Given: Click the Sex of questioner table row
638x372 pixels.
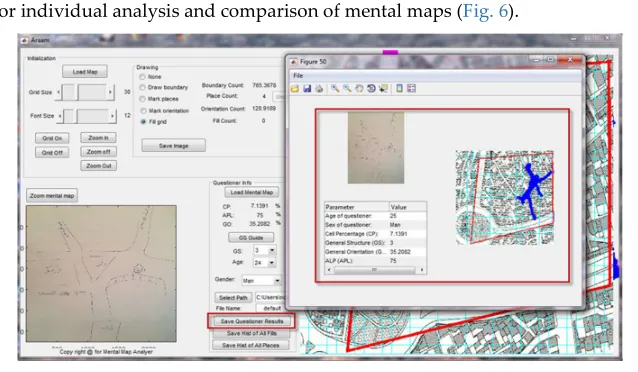Looking at the screenshot, I should tap(376, 225).
